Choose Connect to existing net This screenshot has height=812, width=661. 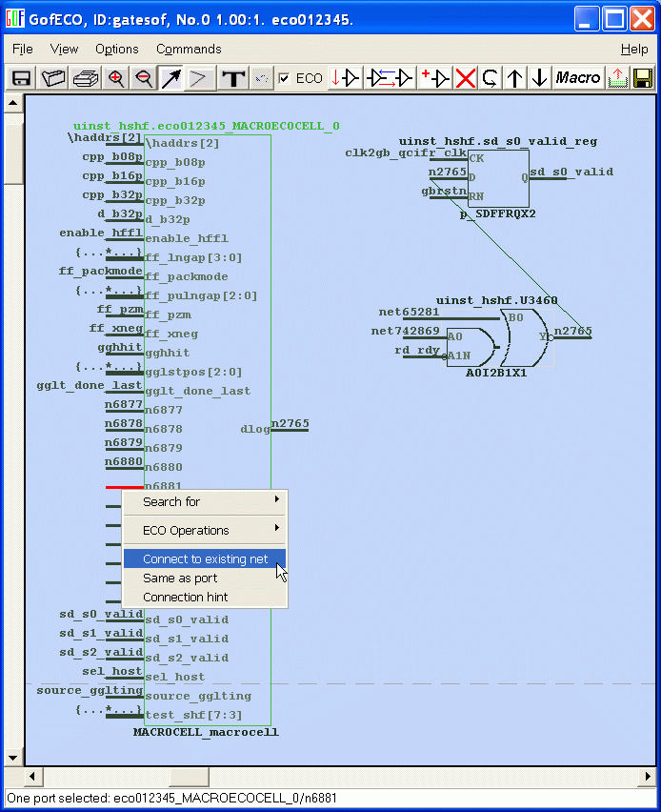[x=205, y=558]
